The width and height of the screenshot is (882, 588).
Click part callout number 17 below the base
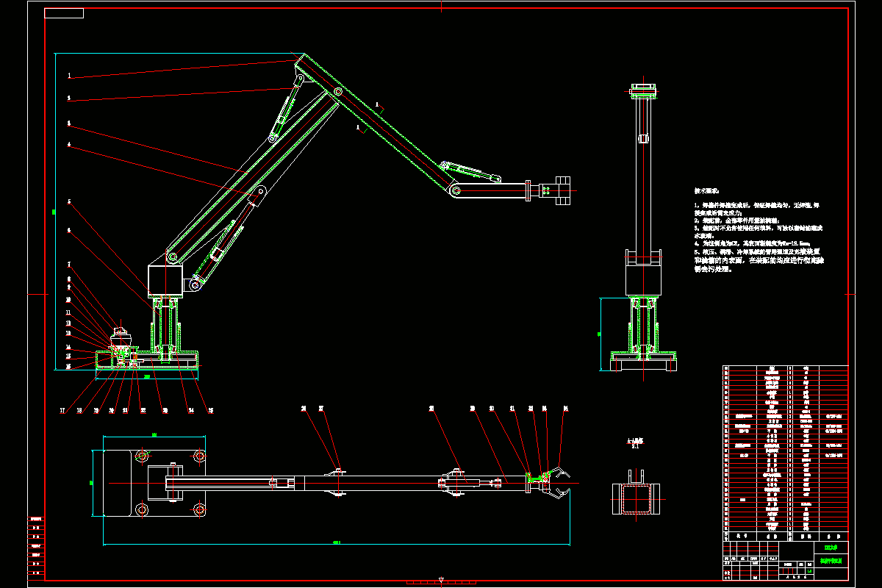pos(64,410)
